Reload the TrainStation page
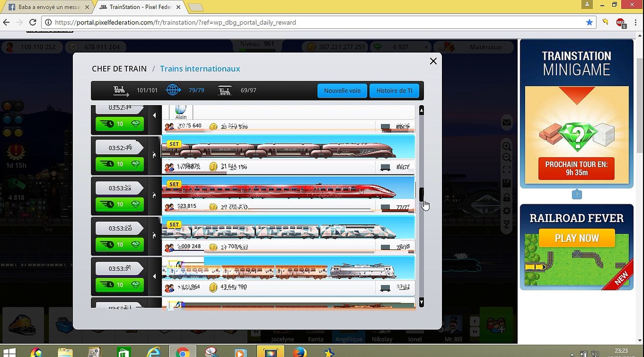This screenshot has width=644, height=357. point(33,22)
